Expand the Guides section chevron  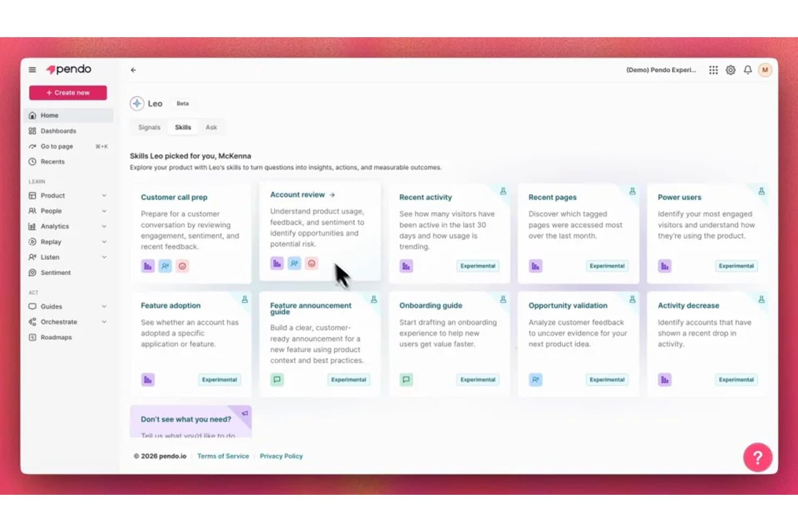click(104, 307)
